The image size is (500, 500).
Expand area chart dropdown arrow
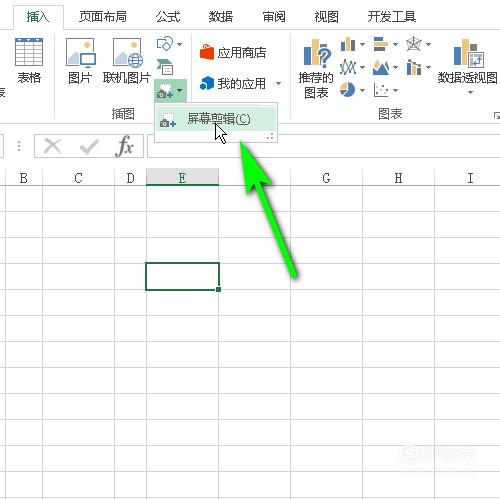(x=395, y=67)
